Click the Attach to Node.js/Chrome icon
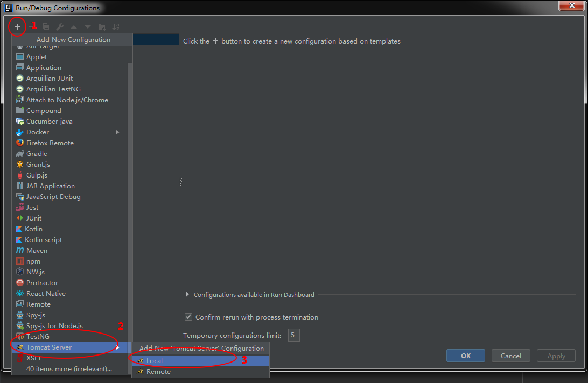Image resolution: width=588 pixels, height=383 pixels. pyautogui.click(x=20, y=100)
